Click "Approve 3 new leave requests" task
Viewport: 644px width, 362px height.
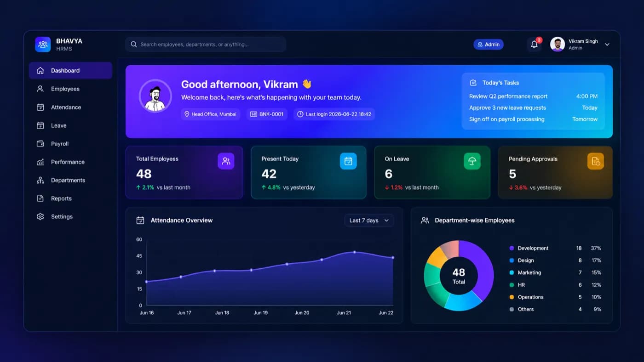[x=507, y=108]
